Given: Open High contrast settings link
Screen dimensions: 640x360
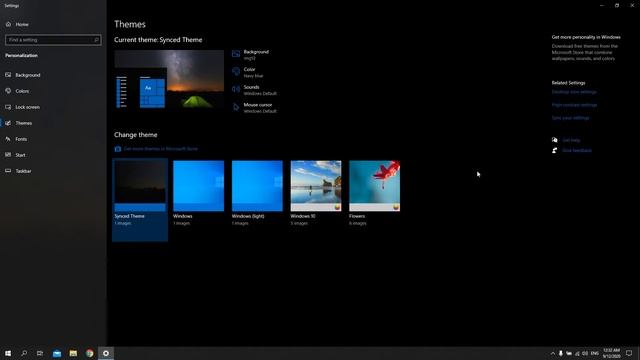Looking at the screenshot, I should 574,105.
